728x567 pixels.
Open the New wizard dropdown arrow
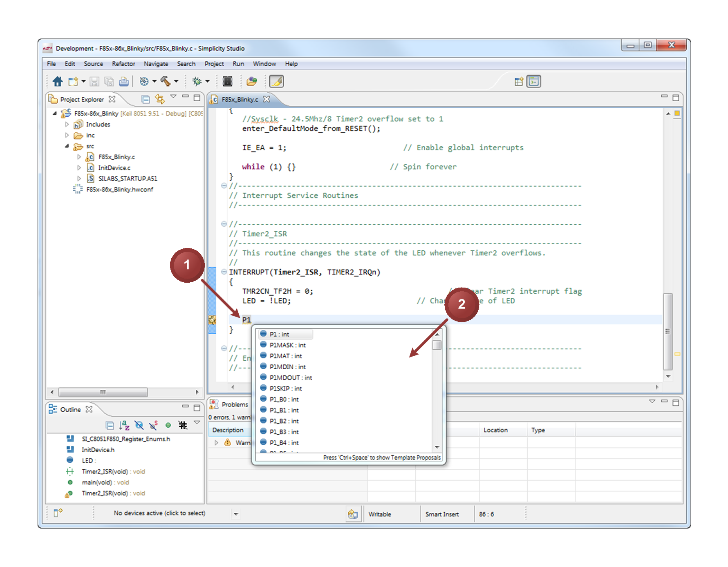(x=83, y=81)
